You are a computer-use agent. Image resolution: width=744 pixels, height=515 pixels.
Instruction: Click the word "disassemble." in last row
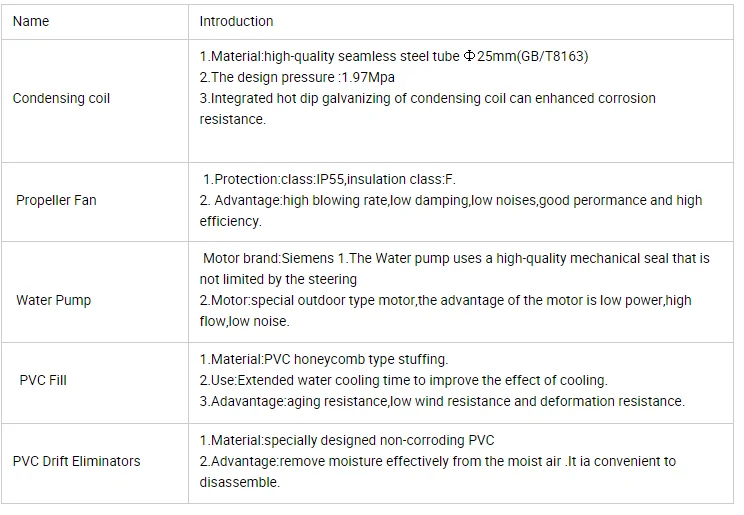pyautogui.click(x=239, y=482)
